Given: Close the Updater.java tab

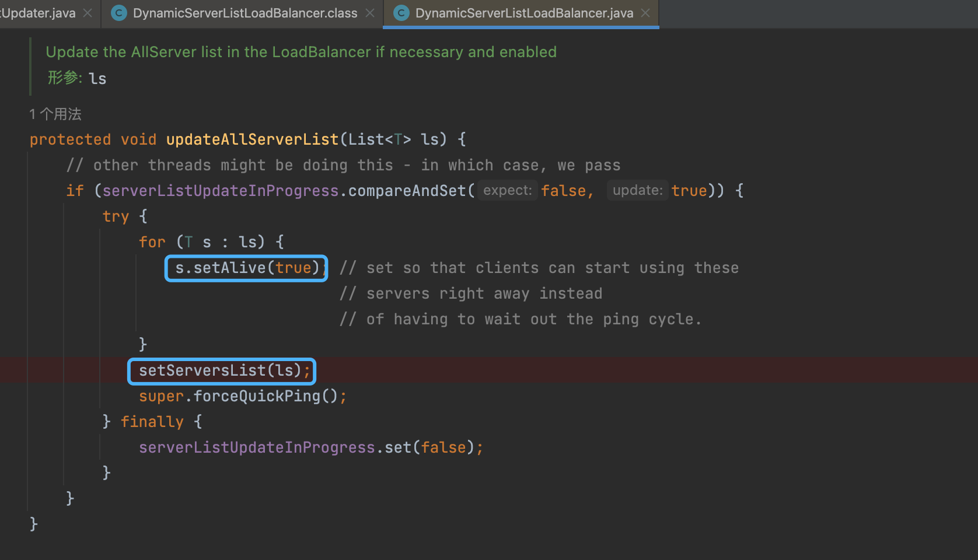Looking at the screenshot, I should click(88, 13).
